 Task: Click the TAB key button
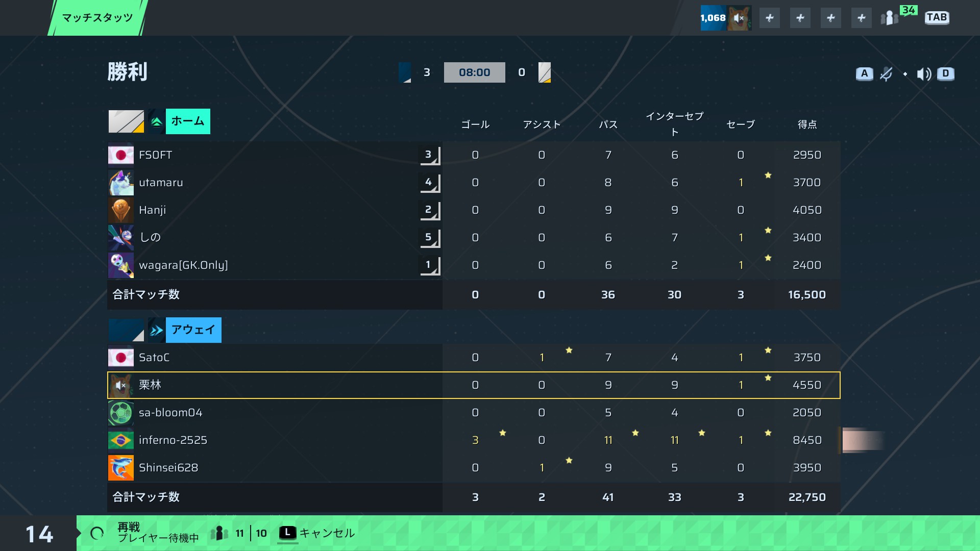click(x=937, y=18)
